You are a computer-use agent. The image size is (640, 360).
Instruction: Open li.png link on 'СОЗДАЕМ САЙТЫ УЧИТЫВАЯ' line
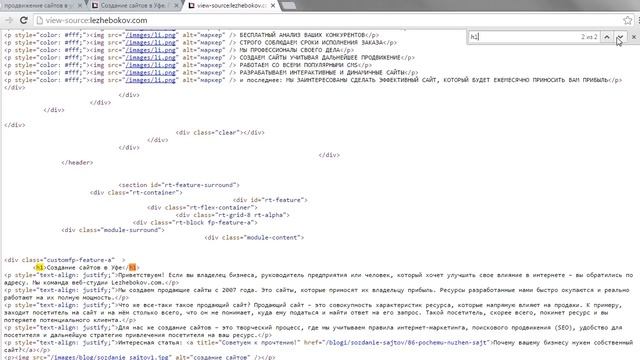[x=151, y=58]
